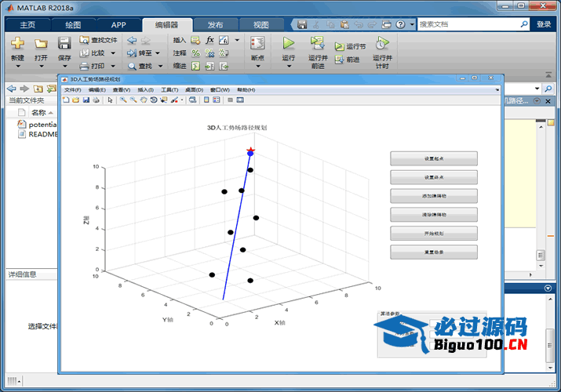The height and width of the screenshot is (392, 561).
Task: Click the Print icon in figure toolbar
Action: point(95,100)
